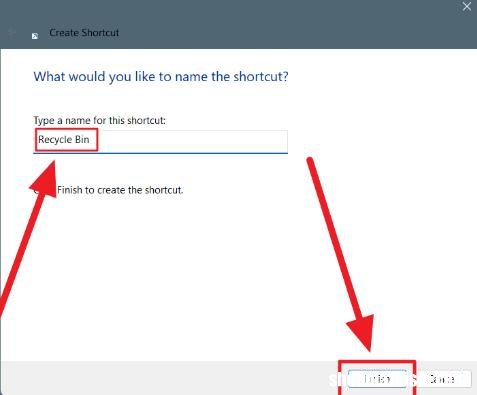The height and width of the screenshot is (395, 477).
Task: Click the Finish button
Action: click(x=377, y=379)
